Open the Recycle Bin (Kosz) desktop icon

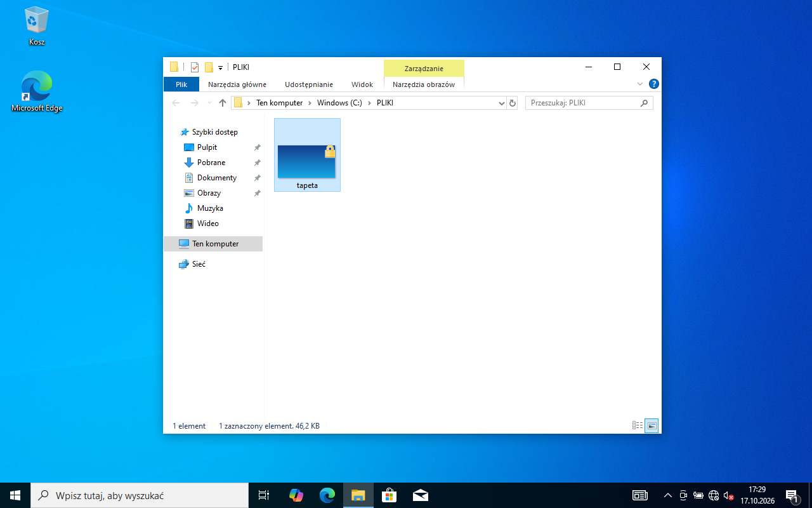click(37, 27)
